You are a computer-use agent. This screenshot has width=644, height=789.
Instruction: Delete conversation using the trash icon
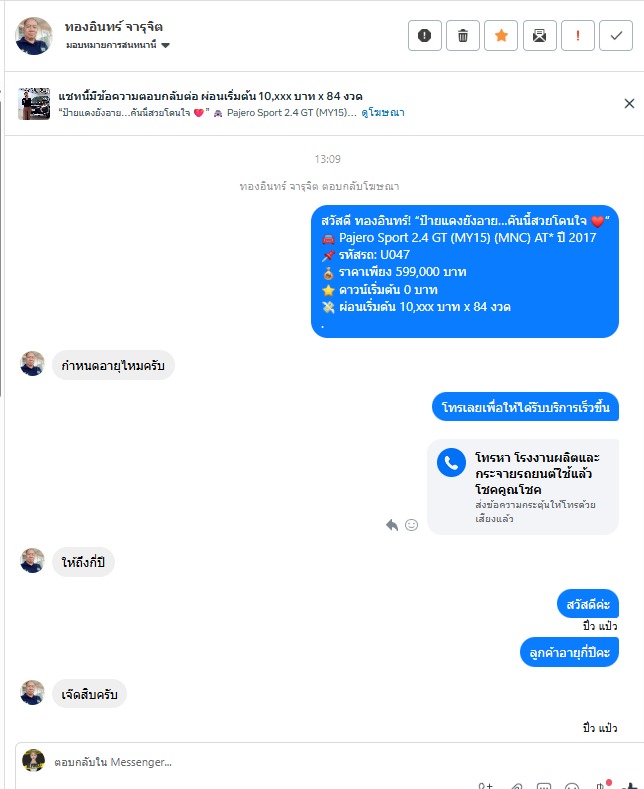463,36
